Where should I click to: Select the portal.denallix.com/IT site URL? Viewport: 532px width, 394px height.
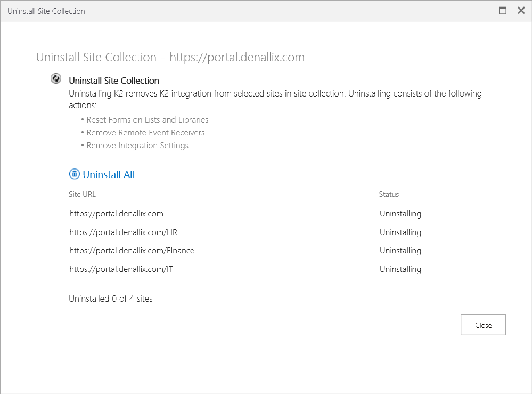click(121, 269)
